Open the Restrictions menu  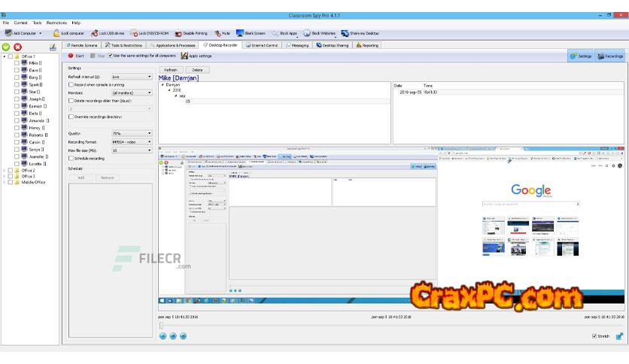56,23
